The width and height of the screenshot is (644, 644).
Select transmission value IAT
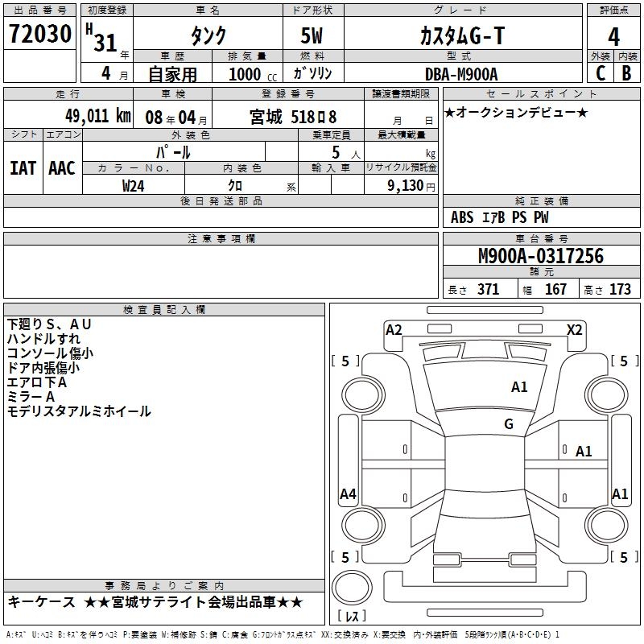coord(23,168)
